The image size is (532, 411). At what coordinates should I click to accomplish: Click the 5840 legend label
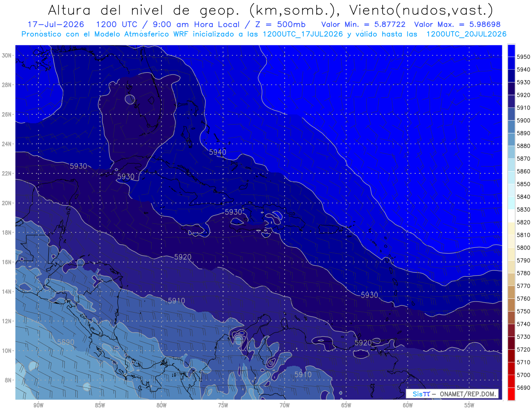point(524,197)
